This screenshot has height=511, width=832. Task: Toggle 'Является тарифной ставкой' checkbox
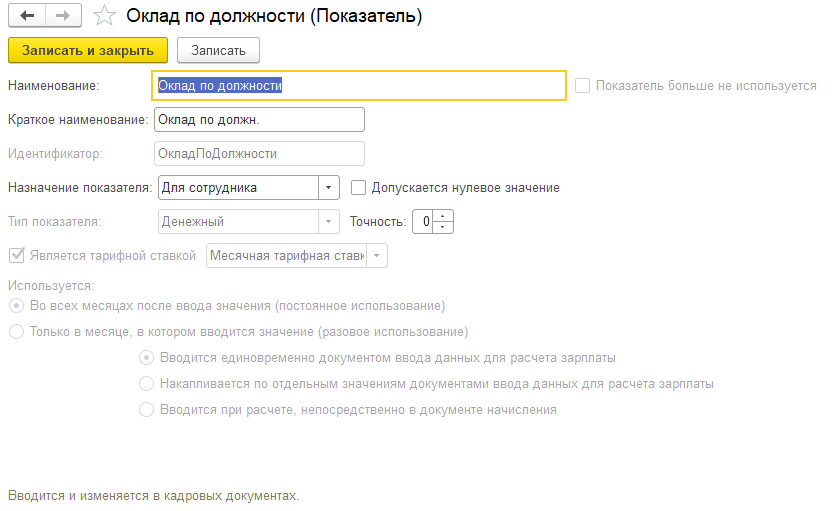coord(15,255)
